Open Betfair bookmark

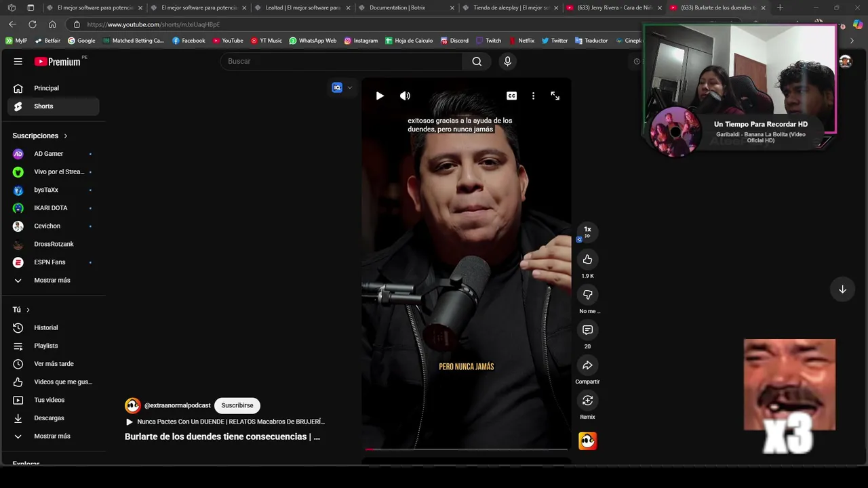(x=47, y=41)
